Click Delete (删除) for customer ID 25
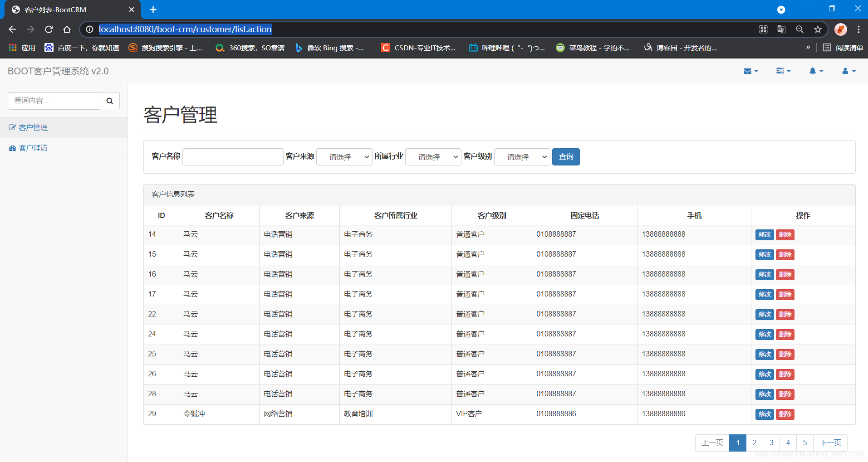 tap(785, 355)
